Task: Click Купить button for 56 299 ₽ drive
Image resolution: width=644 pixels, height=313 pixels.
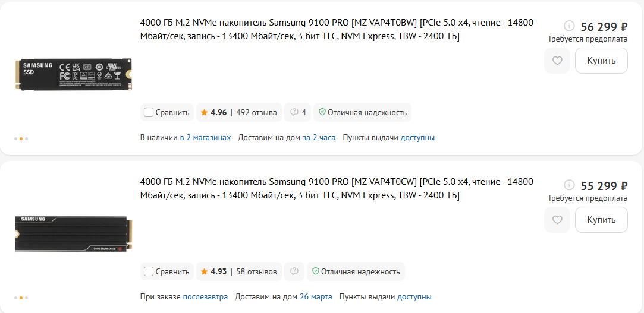Action: point(601,61)
